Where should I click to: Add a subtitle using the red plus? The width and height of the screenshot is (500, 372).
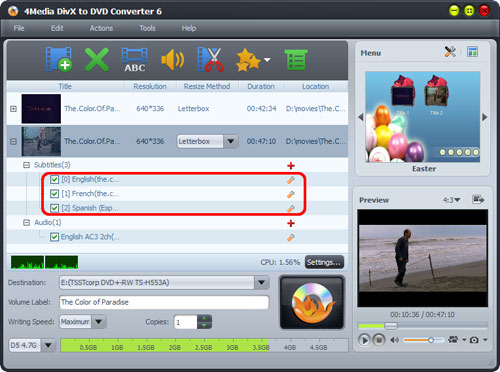coord(291,166)
